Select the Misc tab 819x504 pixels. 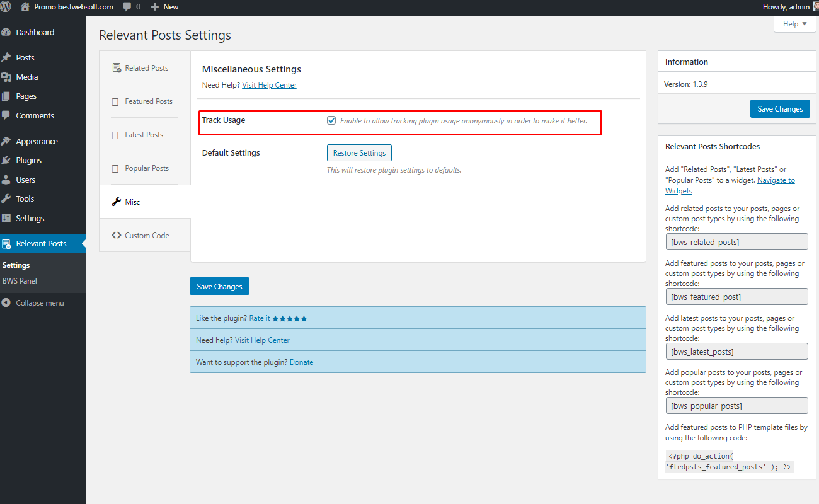[x=145, y=202]
